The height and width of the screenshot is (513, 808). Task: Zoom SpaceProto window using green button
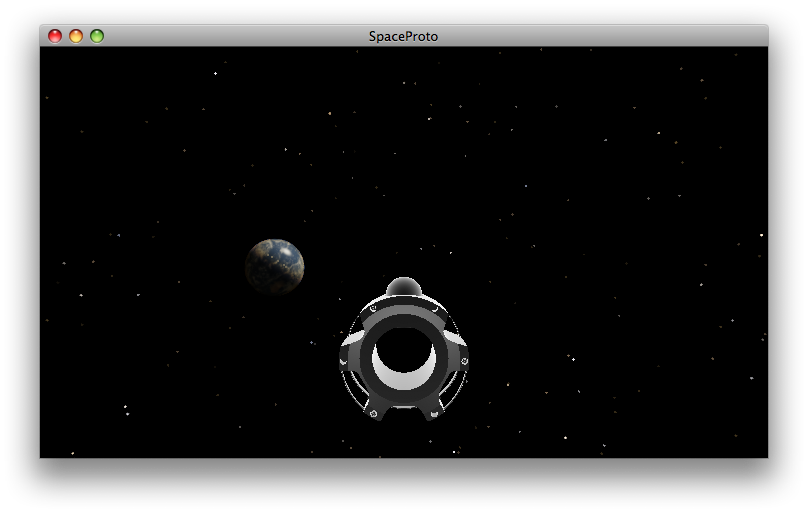coord(97,36)
